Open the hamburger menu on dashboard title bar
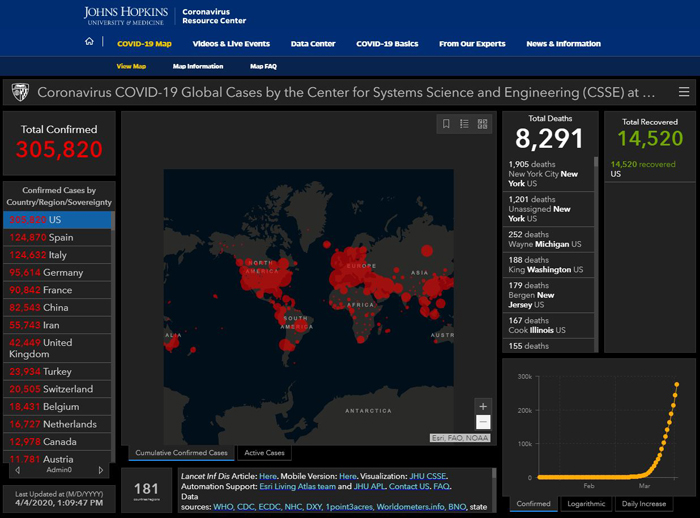The width and height of the screenshot is (700, 518). [x=683, y=92]
